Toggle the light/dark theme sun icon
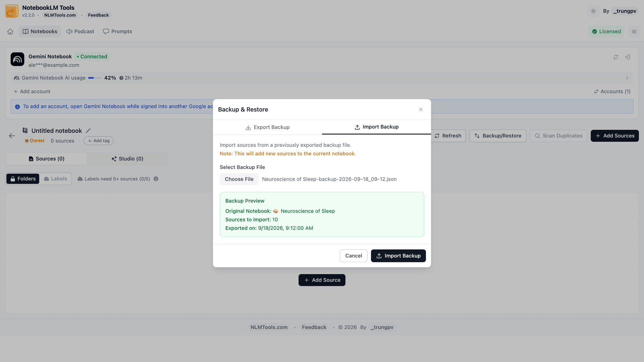The image size is (644, 362). 593,11
